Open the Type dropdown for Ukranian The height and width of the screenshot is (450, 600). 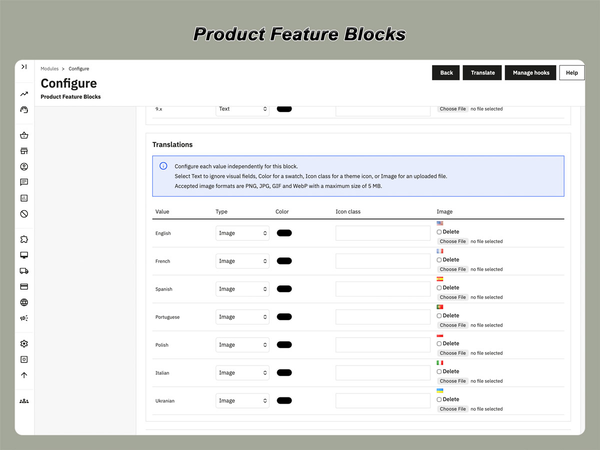point(242,401)
